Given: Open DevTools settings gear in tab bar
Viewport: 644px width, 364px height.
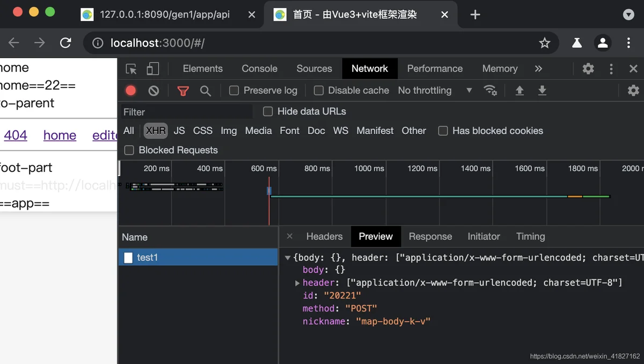Looking at the screenshot, I should tap(588, 69).
